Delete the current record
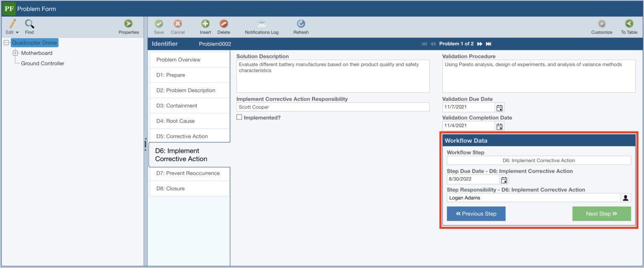Viewport: 644px width, 268px height. [223, 26]
